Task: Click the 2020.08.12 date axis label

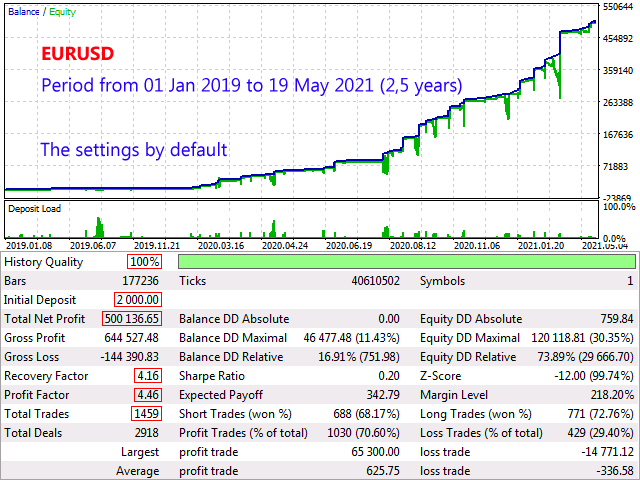Action: click(x=413, y=246)
